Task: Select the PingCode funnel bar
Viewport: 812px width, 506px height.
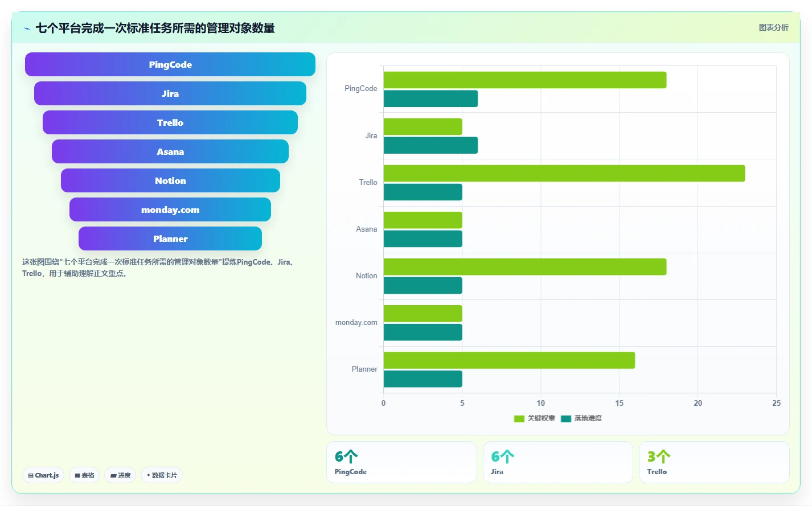Action: 170,64
